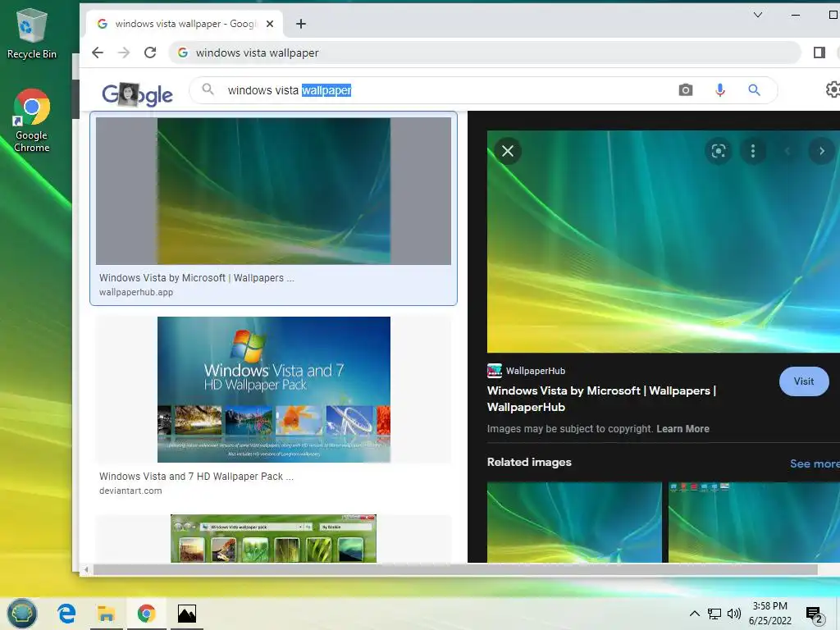
Task: Select the windows vista wallpaper tab
Action: [185, 24]
